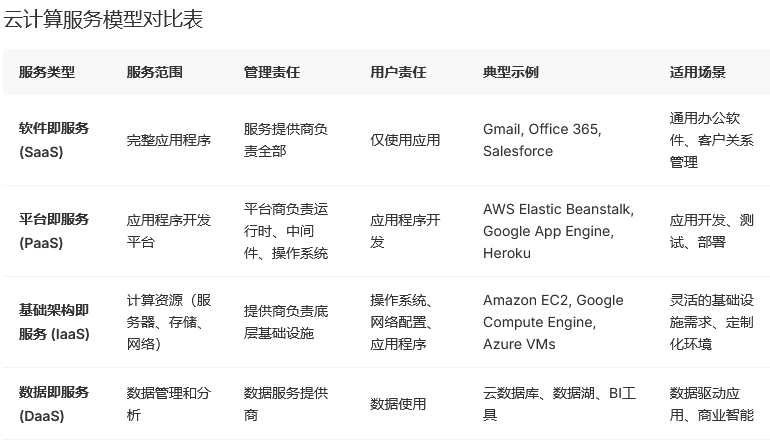Click the 软件即服务 (SaaS) row label
Screen dimensions: 770x446
pos(54,140)
